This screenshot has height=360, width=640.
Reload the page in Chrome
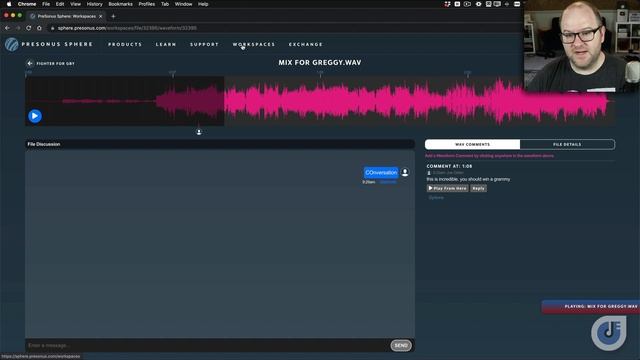[29, 28]
